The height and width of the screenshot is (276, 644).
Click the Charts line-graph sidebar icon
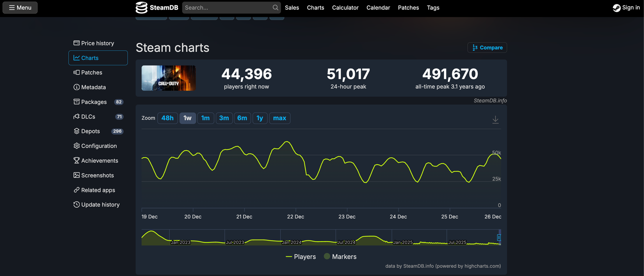76,58
